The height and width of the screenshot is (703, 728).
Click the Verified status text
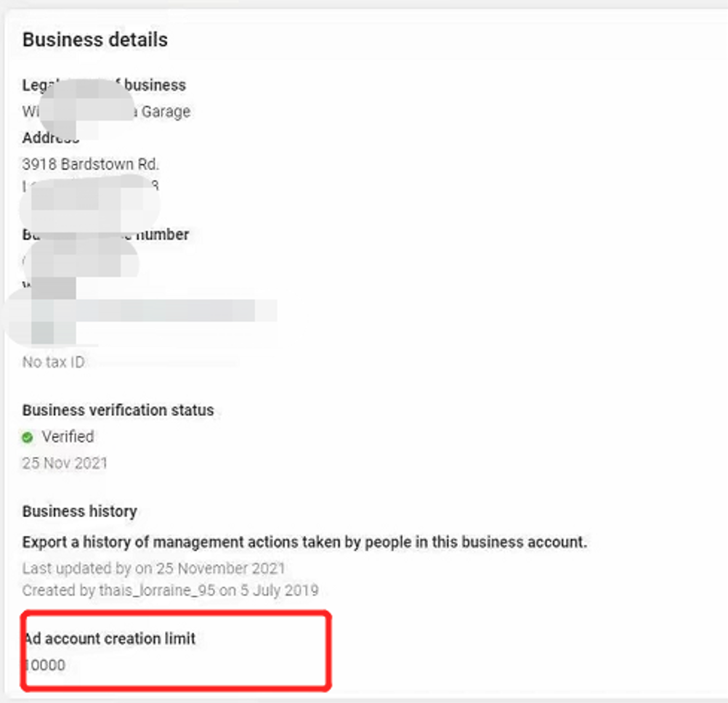[68, 437]
